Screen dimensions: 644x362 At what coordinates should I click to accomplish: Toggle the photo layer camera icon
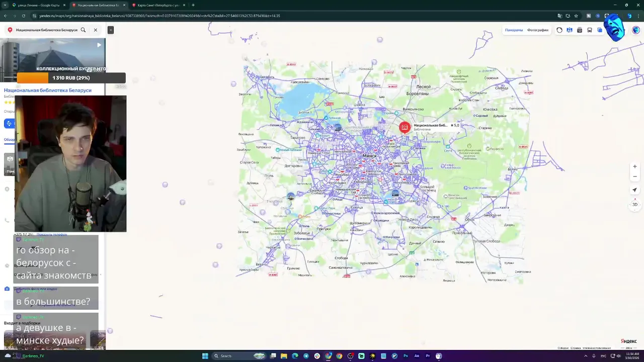point(580,30)
